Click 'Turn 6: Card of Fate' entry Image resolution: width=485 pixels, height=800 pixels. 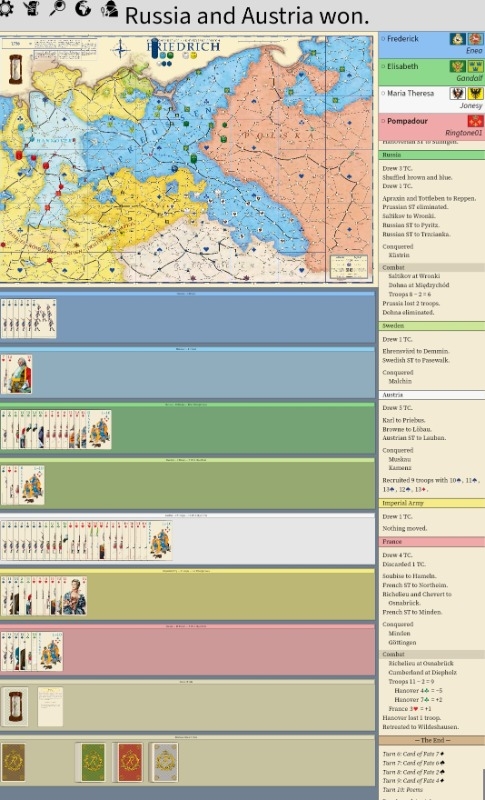click(x=413, y=754)
